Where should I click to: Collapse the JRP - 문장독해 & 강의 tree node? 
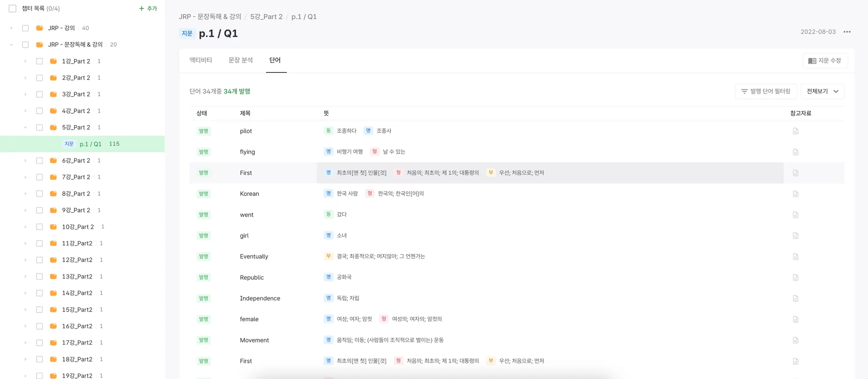click(11, 45)
